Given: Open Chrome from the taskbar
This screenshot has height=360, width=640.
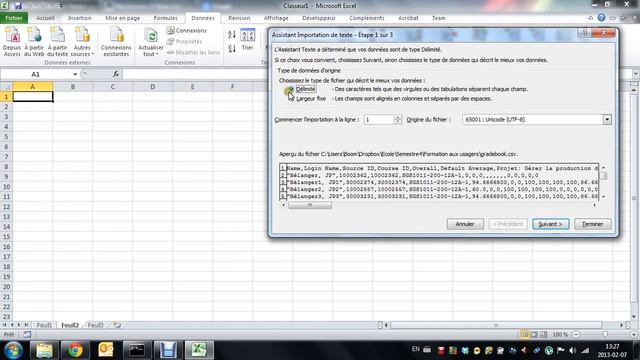Looking at the screenshot, I should [75, 350].
